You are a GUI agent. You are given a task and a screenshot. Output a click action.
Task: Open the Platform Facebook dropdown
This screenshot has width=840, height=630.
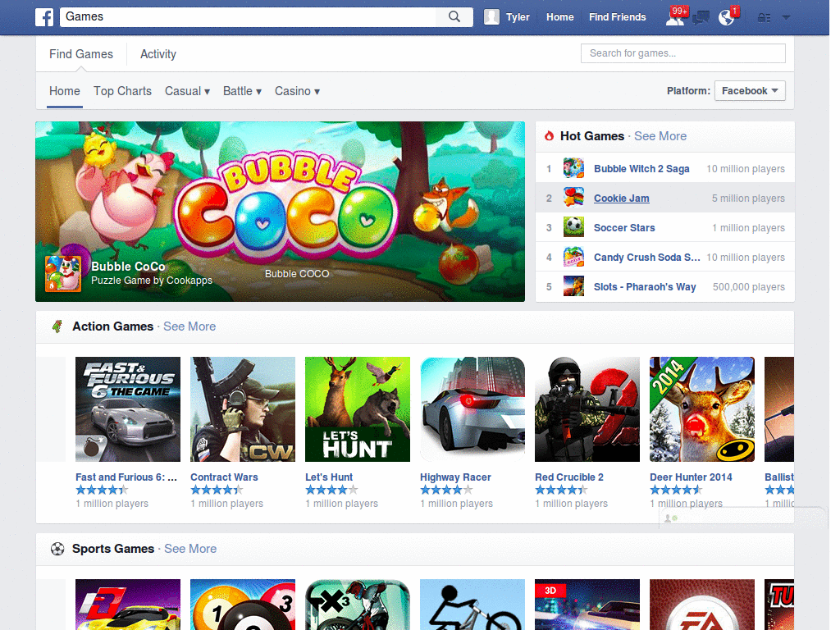pos(750,90)
